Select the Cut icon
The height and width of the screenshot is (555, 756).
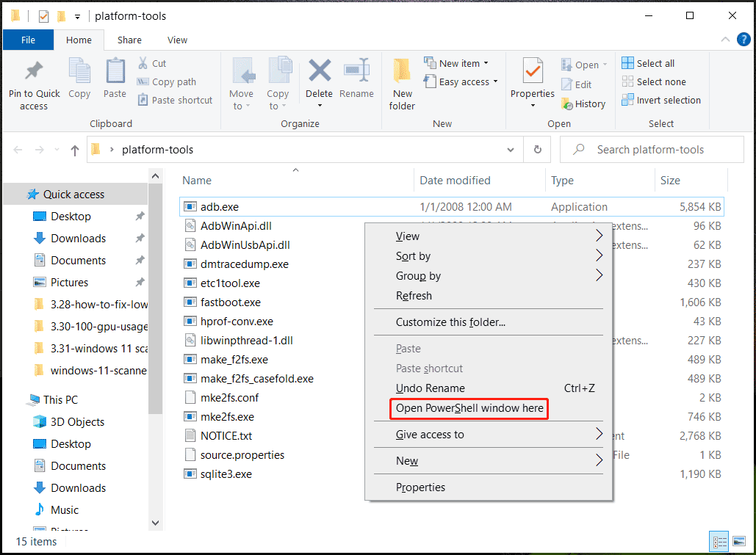(153, 63)
